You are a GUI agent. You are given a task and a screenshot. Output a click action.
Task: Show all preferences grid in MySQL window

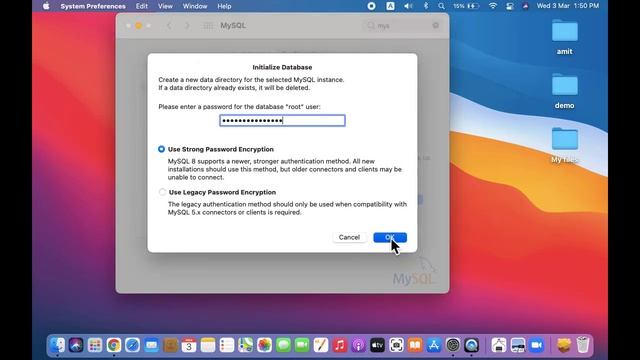coord(208,25)
